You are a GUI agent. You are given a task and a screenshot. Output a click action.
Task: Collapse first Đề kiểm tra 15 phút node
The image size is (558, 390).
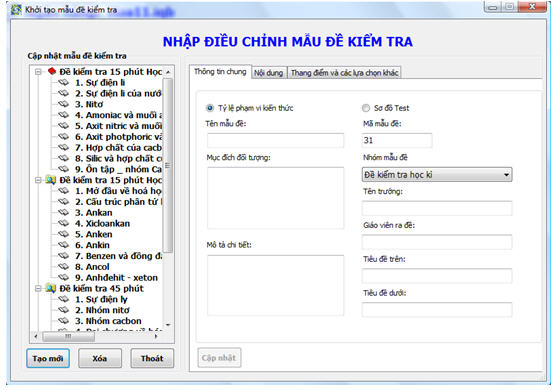pyautogui.click(x=38, y=72)
